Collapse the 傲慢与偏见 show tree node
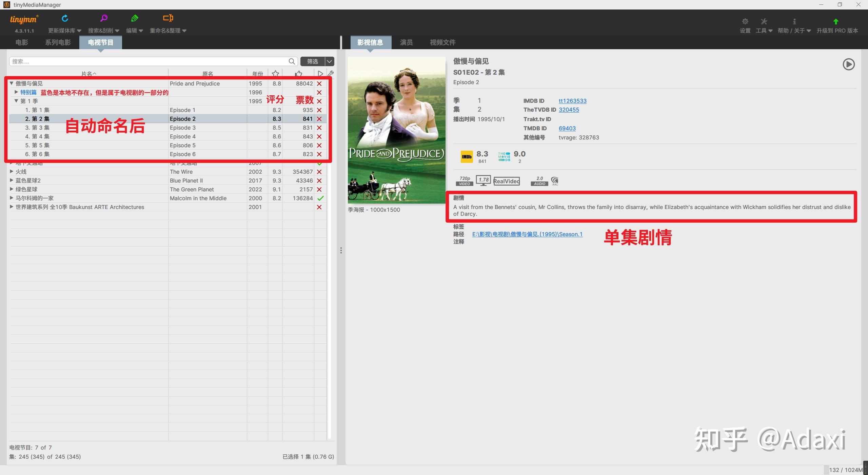 coord(12,83)
